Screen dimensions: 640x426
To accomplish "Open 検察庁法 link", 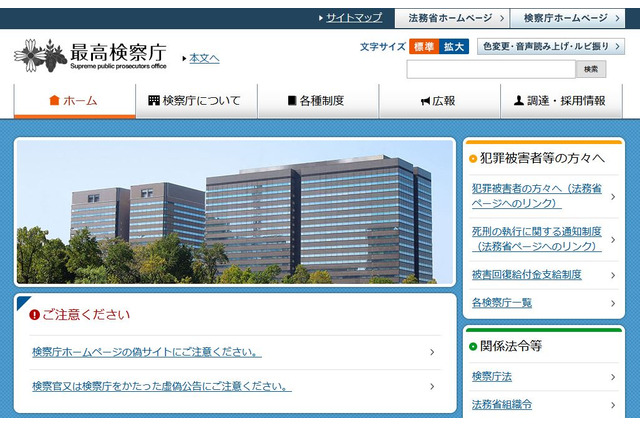I will pyautogui.click(x=491, y=377).
